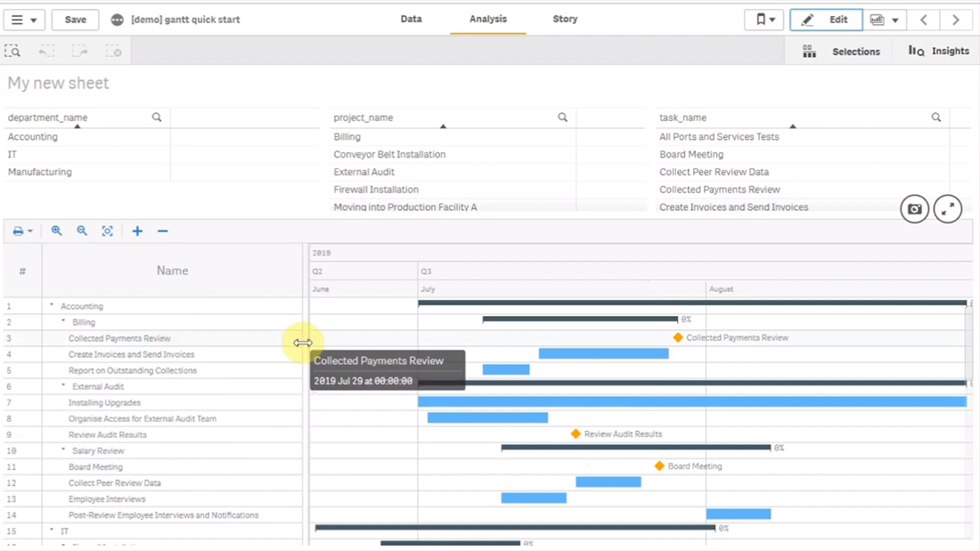Select Manufacturing in department_name list

click(x=40, y=172)
